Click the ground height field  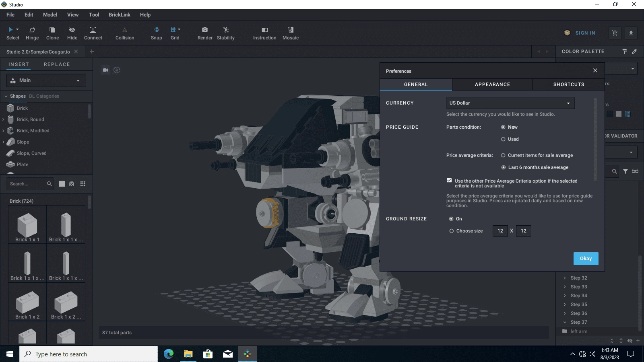click(524, 231)
